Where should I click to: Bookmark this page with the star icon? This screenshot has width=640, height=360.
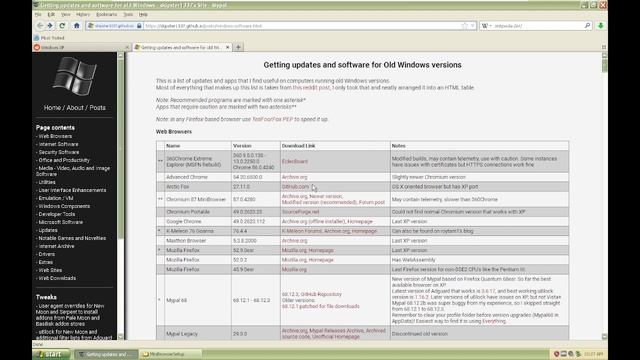pyautogui.click(x=464, y=26)
